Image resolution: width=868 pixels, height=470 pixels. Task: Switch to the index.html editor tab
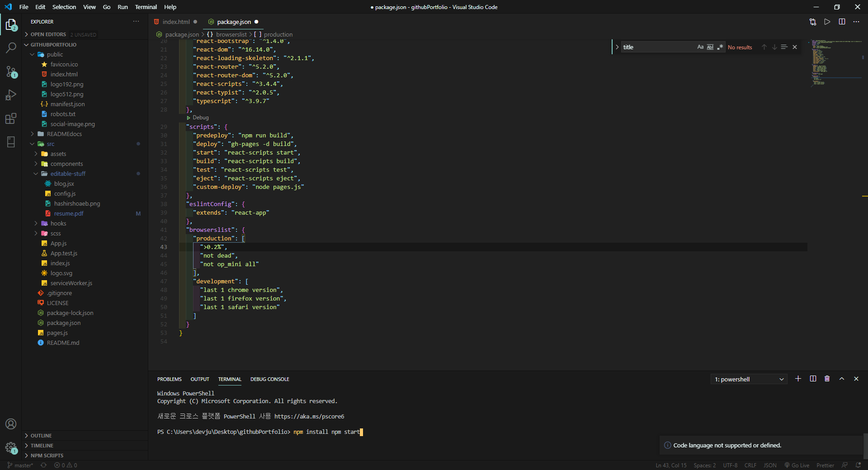coord(176,22)
